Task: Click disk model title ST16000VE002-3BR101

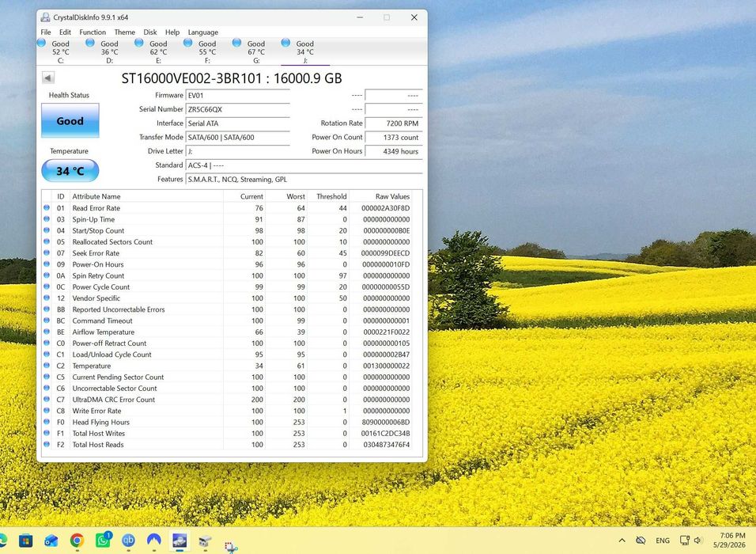Action: click(x=192, y=78)
